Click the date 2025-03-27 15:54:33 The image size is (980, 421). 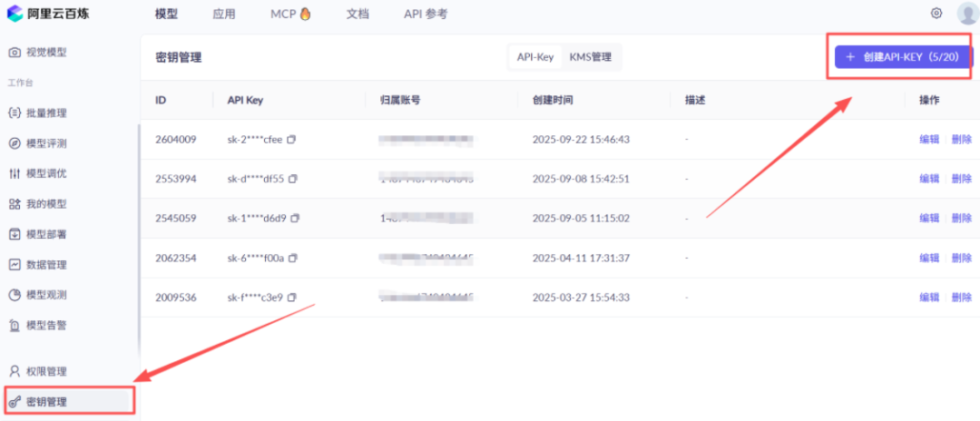click(x=581, y=297)
